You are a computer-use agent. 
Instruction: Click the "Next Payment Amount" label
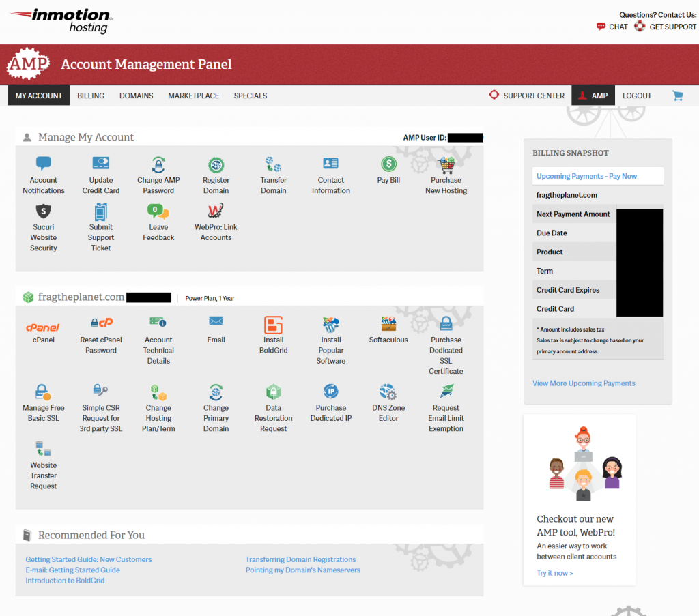click(x=573, y=214)
